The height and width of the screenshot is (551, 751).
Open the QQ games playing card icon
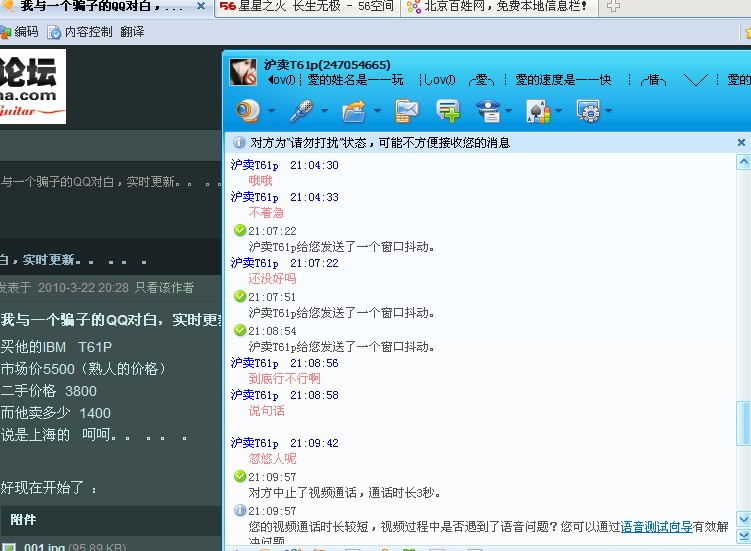[x=538, y=110]
